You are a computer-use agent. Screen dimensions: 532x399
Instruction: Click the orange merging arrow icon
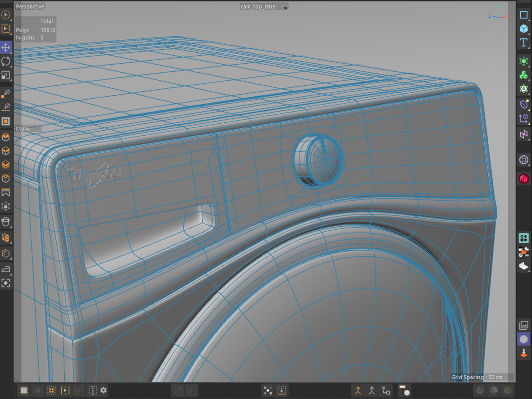pyautogui.click(x=358, y=390)
